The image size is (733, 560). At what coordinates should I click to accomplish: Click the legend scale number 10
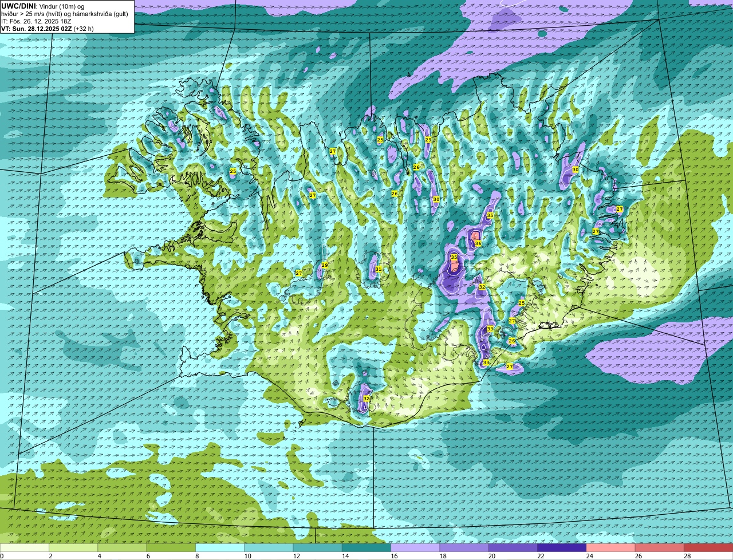[247, 556]
